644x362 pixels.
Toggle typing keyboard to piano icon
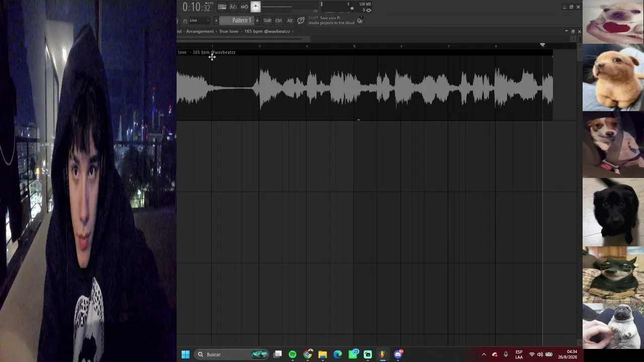pyautogui.click(x=222, y=7)
